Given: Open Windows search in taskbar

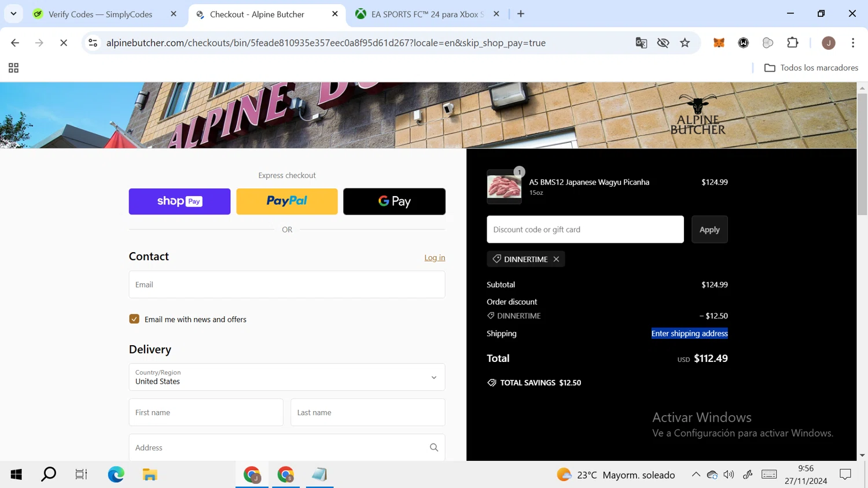Looking at the screenshot, I should click(49, 475).
